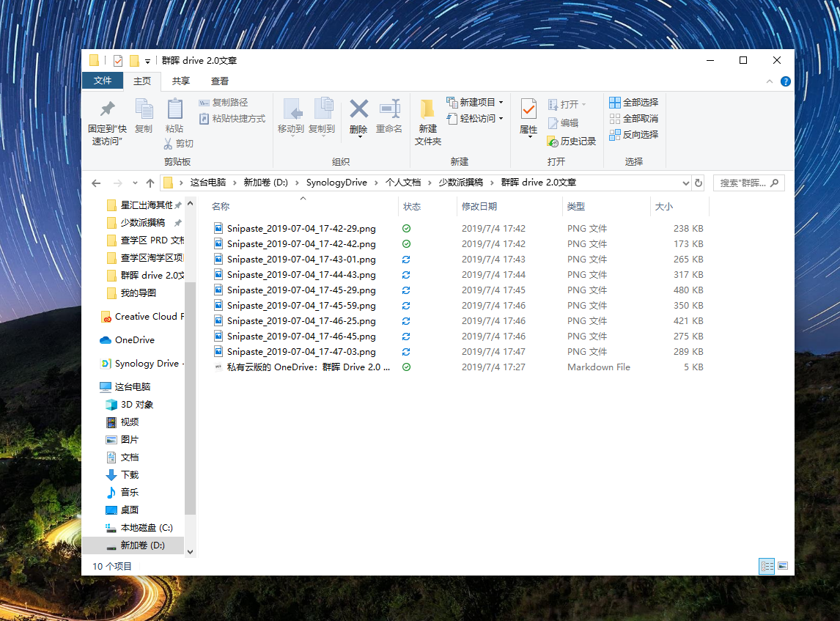This screenshot has width=840, height=621.
Task: Click the Forward navigation arrow
Action: pos(118,183)
